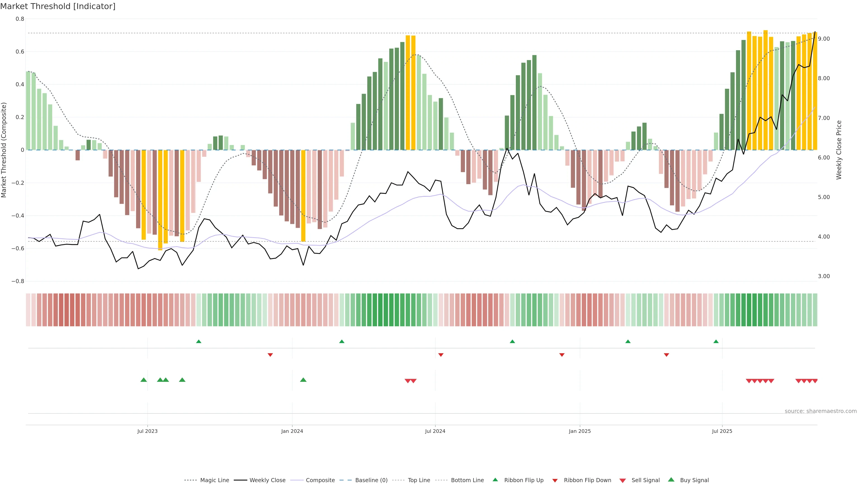Click the Ribbon Flip Down legend triangle icon

[555, 481]
